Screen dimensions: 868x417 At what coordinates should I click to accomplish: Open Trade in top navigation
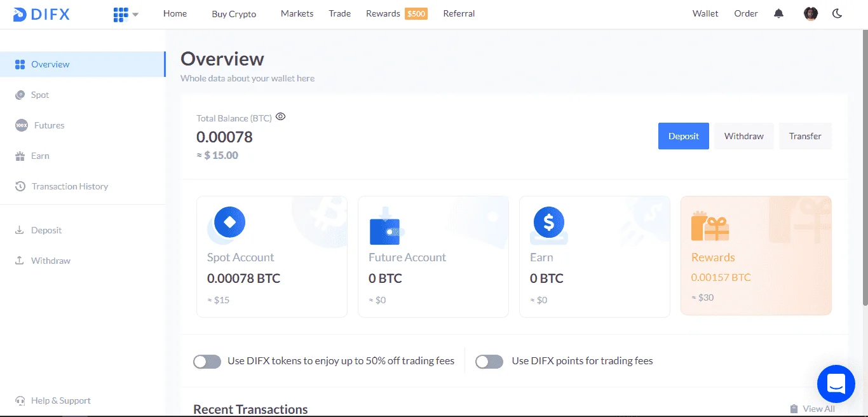340,13
